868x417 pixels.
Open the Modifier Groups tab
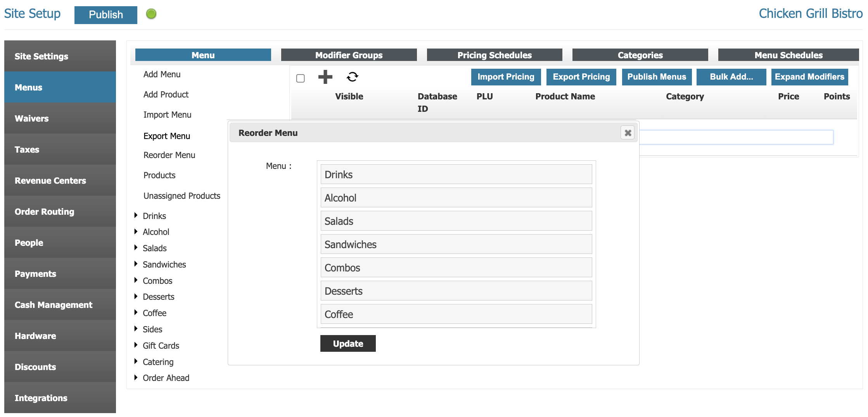pyautogui.click(x=349, y=55)
